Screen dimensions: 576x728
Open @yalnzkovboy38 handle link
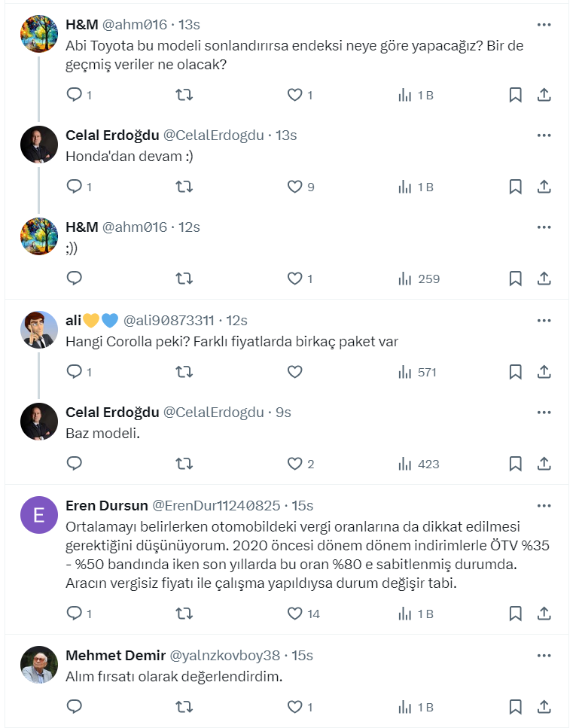[x=225, y=655]
